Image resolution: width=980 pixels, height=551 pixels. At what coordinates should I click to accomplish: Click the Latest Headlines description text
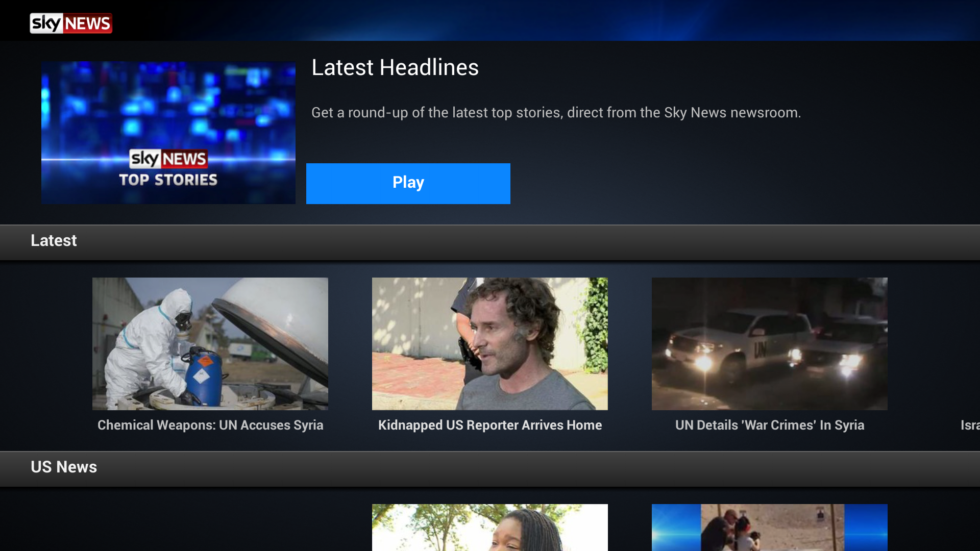tap(556, 112)
